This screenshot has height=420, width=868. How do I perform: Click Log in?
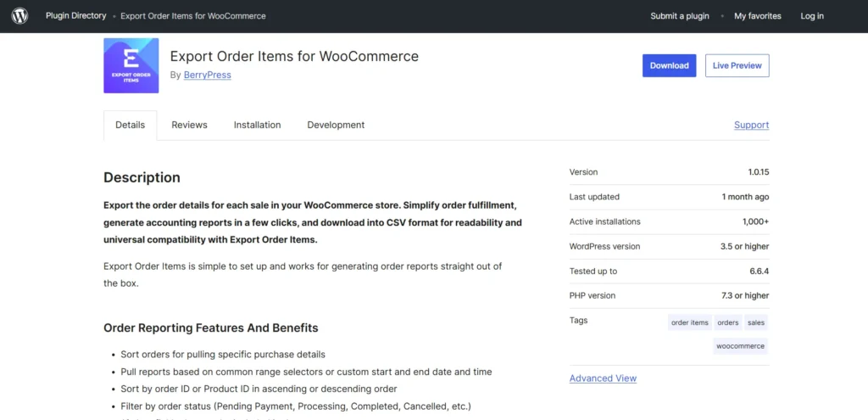click(812, 16)
